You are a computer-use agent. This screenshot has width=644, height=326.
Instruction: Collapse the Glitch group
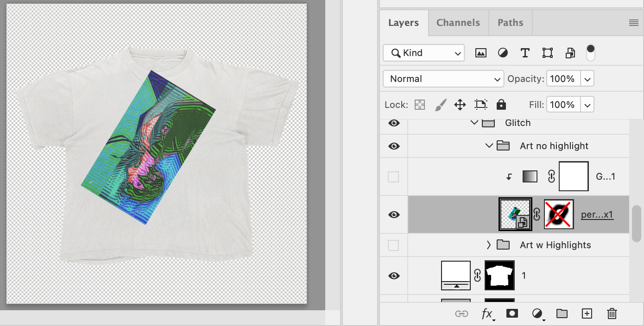pos(474,123)
